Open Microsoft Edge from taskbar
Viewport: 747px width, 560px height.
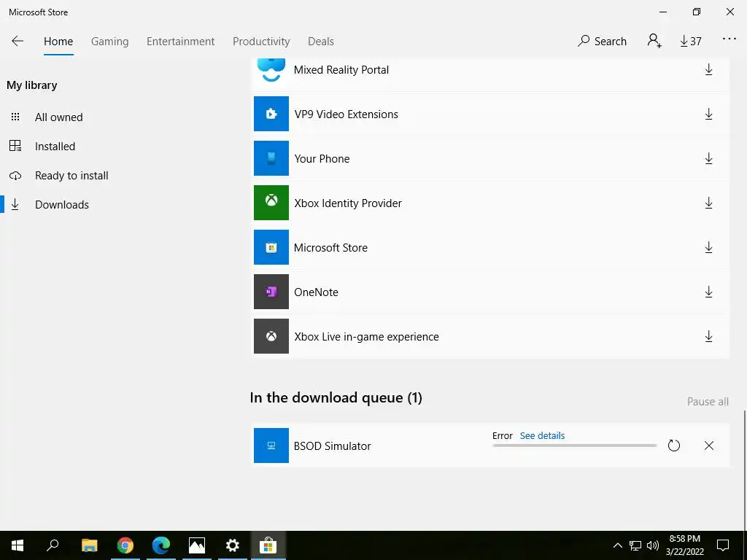point(161,545)
